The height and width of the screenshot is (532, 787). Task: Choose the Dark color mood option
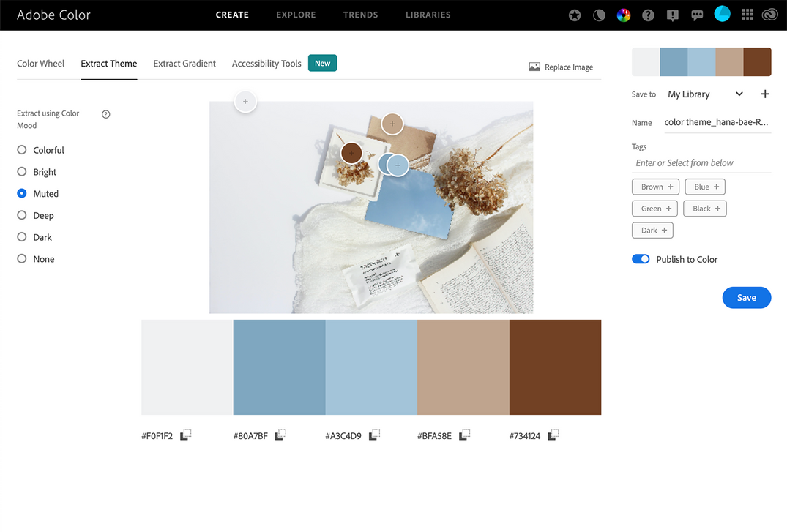pos(23,237)
